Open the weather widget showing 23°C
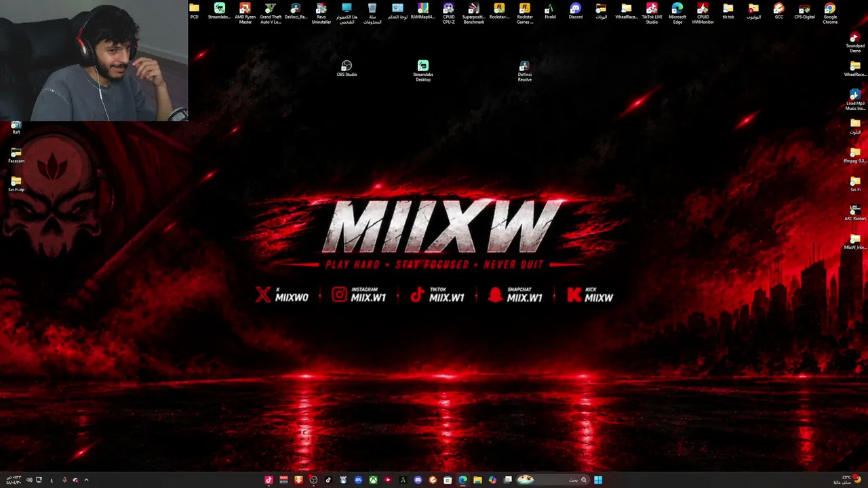868x488 pixels. coord(846,480)
